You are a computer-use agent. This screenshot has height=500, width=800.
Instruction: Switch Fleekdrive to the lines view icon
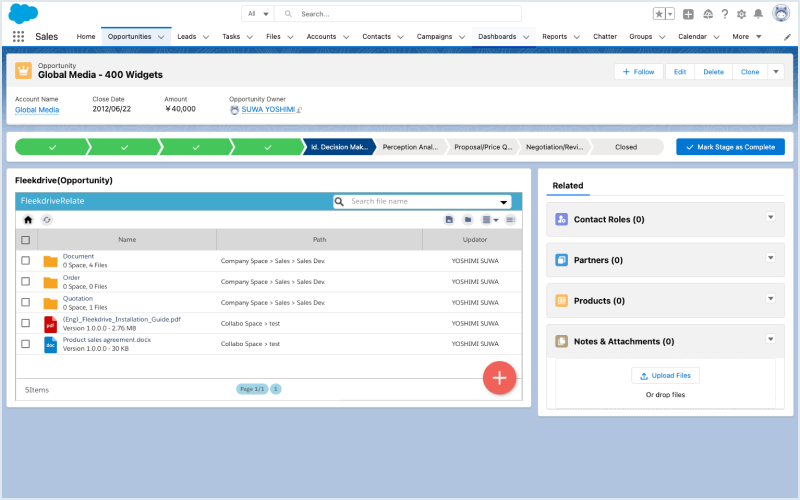tap(510, 220)
